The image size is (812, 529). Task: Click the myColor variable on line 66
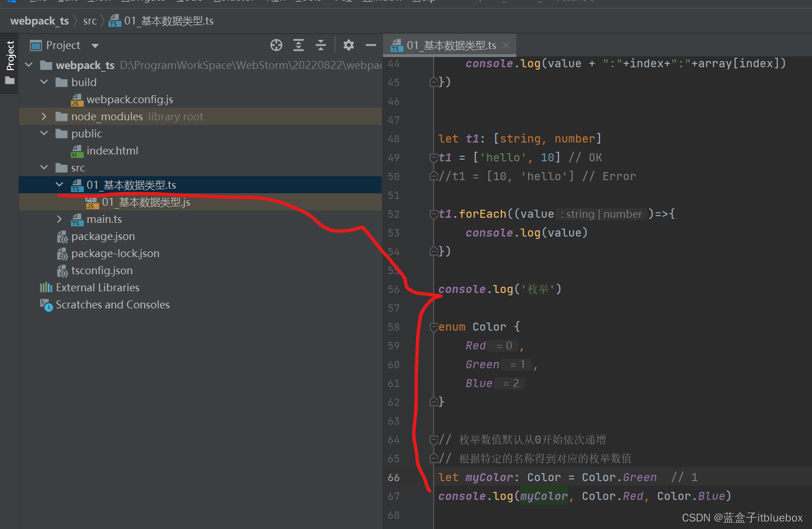click(x=489, y=478)
